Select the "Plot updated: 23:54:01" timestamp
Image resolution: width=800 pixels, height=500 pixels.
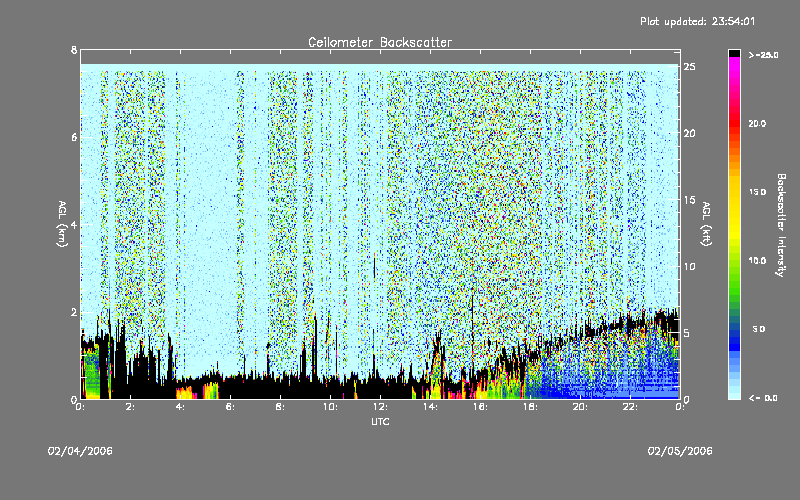coord(697,21)
